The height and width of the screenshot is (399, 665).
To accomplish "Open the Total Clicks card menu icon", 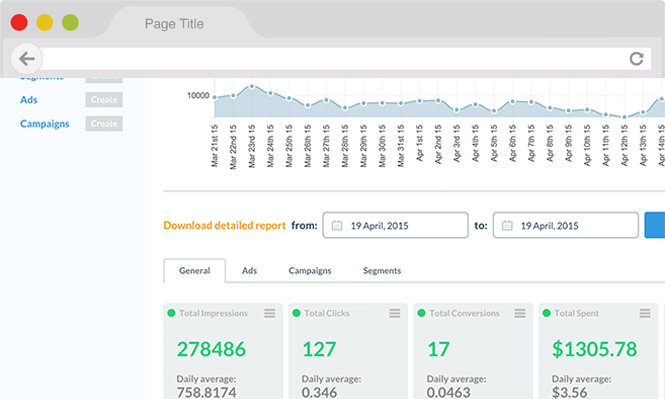I will tap(395, 313).
